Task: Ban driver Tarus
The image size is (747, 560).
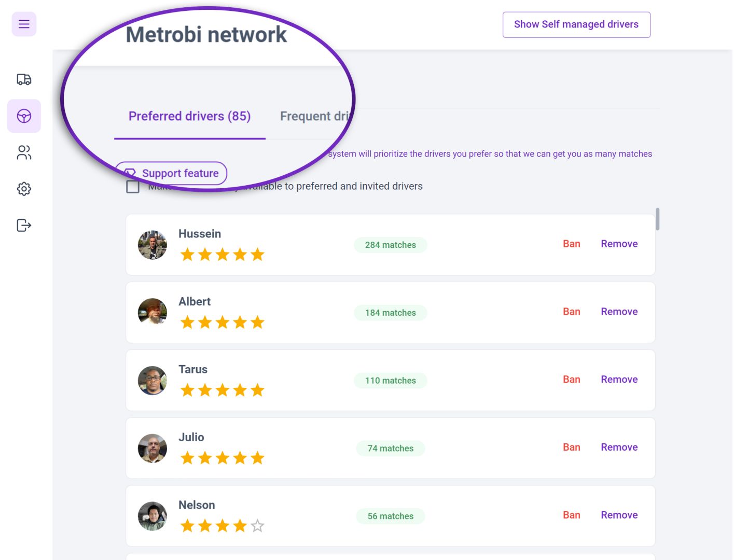Action: pos(572,379)
